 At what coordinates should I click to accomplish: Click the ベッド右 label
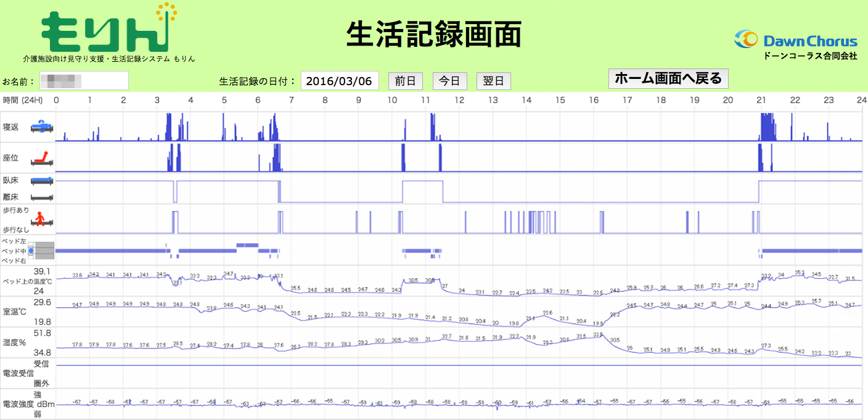click(14, 261)
